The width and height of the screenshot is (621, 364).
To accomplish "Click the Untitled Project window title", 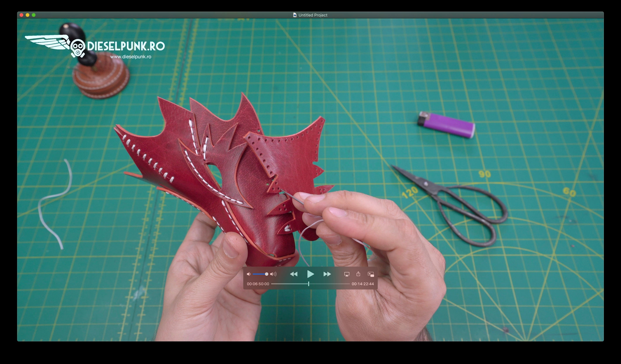I will (313, 15).
